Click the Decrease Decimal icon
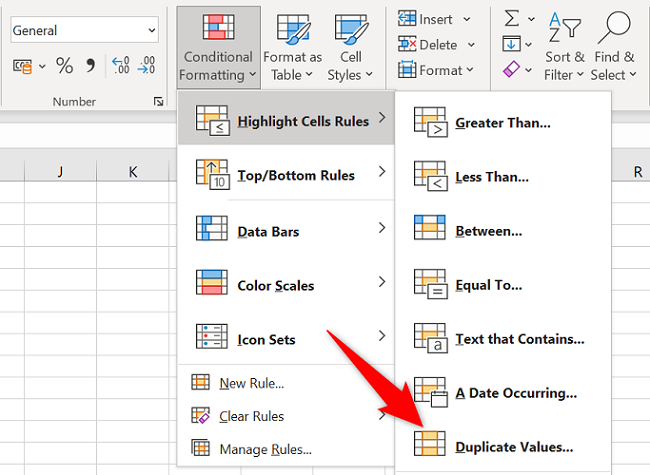 [x=147, y=65]
